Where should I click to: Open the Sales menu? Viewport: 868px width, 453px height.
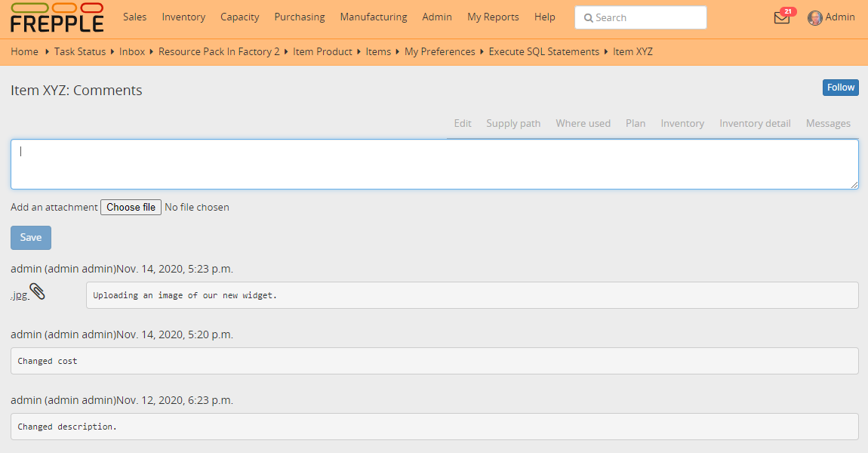click(x=134, y=17)
